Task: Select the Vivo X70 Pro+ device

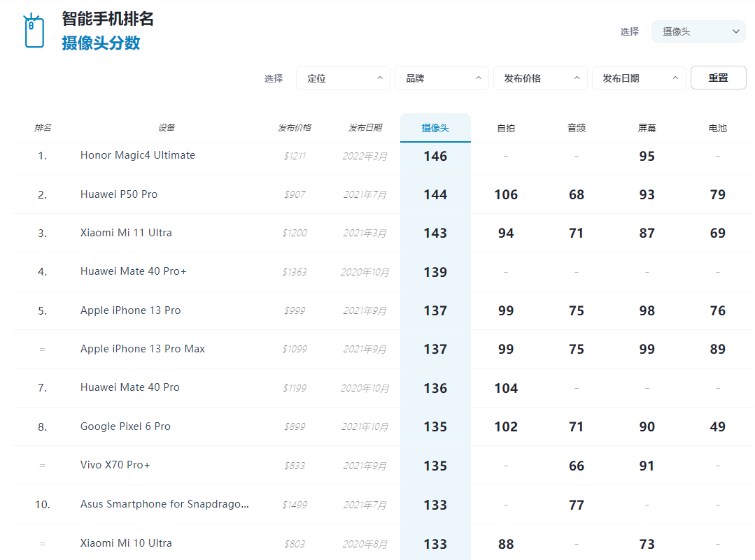Action: pos(115,464)
